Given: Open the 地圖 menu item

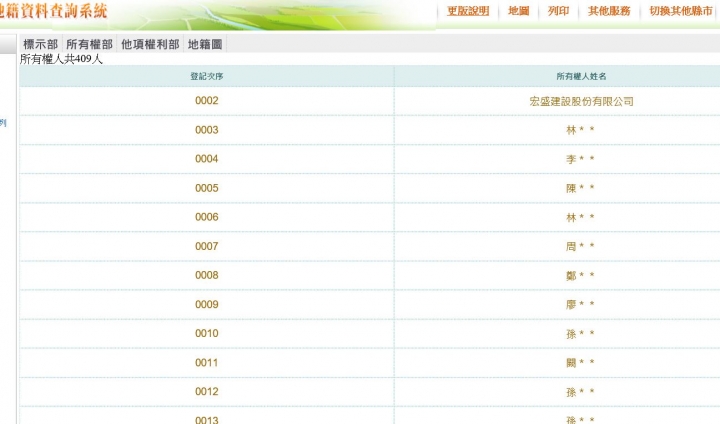Looking at the screenshot, I should [x=518, y=11].
